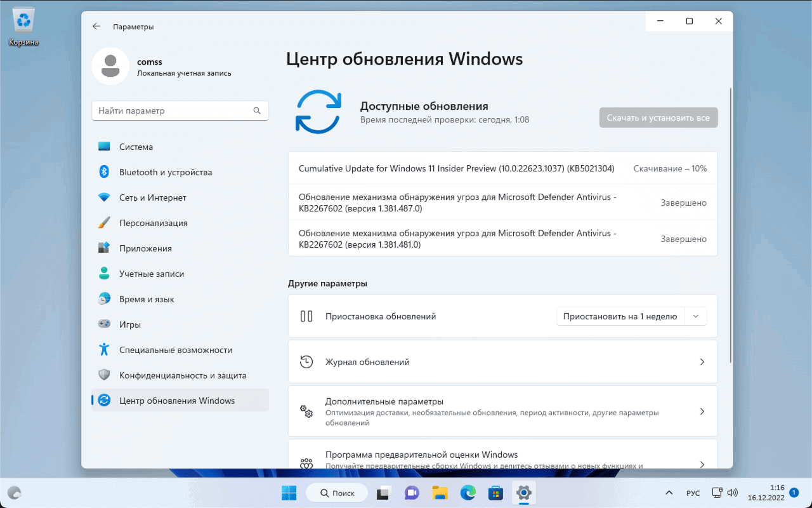Click the Сеть и Интернет Wi-Fi icon

point(105,197)
